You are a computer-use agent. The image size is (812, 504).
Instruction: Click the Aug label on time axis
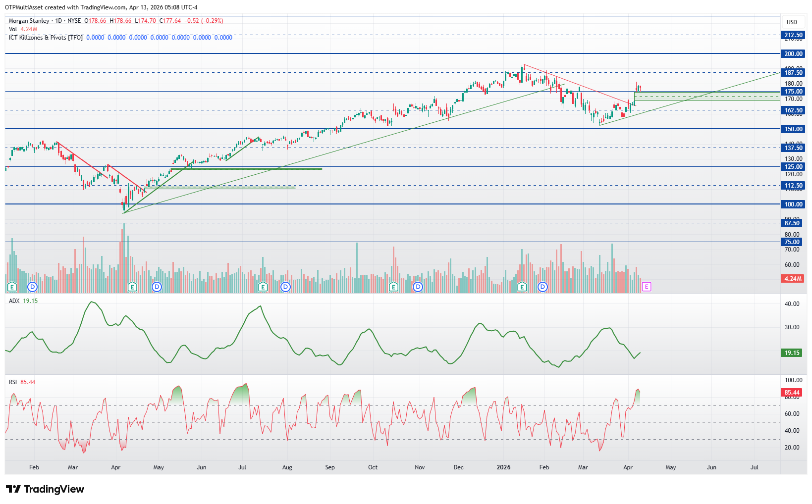(x=287, y=467)
